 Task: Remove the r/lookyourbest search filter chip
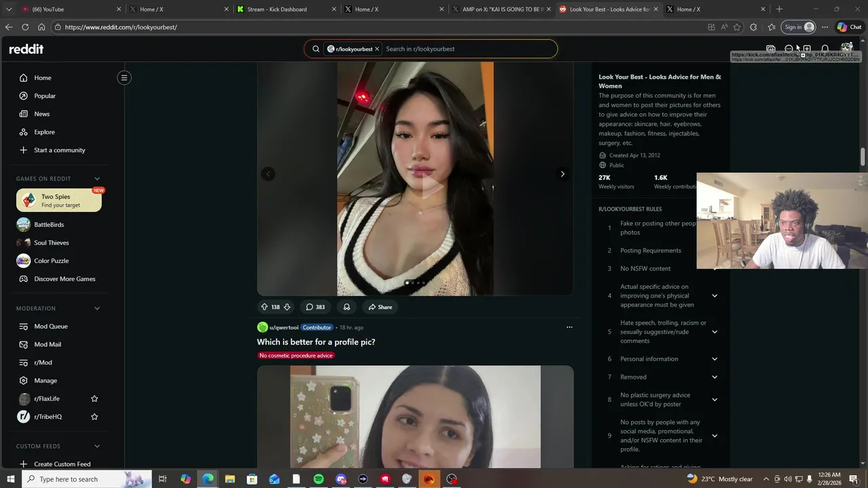click(377, 49)
